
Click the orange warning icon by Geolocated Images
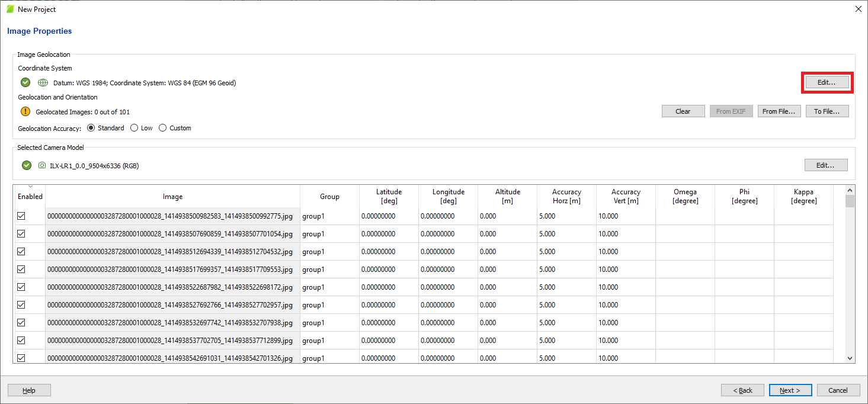coord(25,111)
